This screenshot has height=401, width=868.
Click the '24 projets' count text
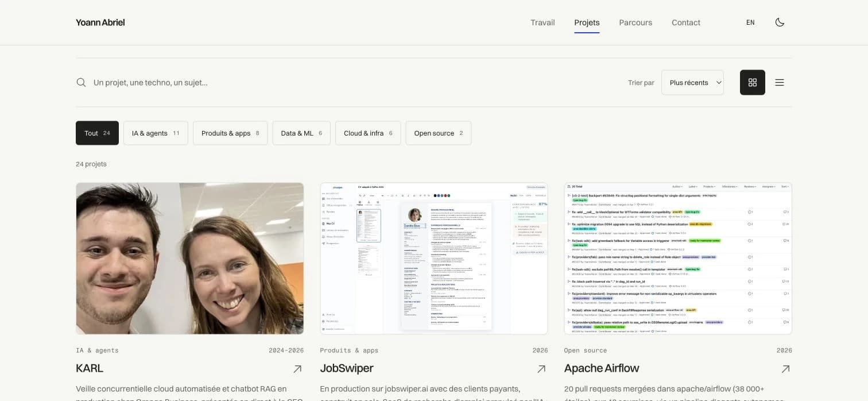click(91, 164)
